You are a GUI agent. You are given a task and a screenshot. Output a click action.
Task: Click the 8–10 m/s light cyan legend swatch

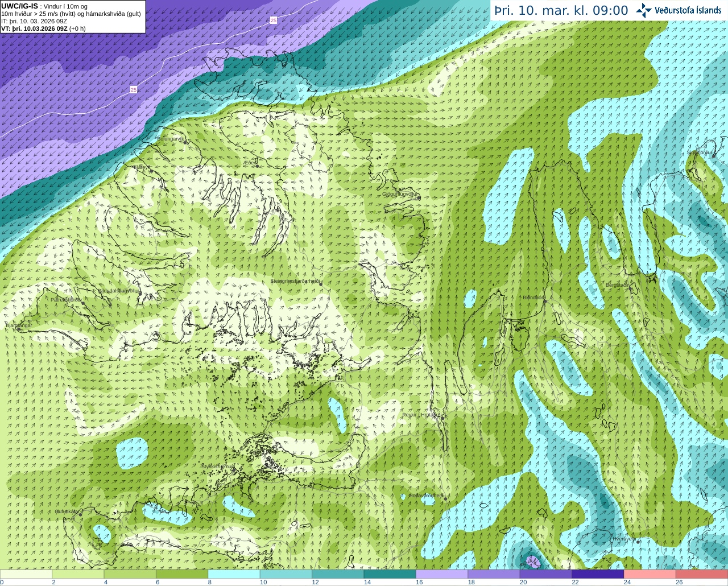(234, 574)
